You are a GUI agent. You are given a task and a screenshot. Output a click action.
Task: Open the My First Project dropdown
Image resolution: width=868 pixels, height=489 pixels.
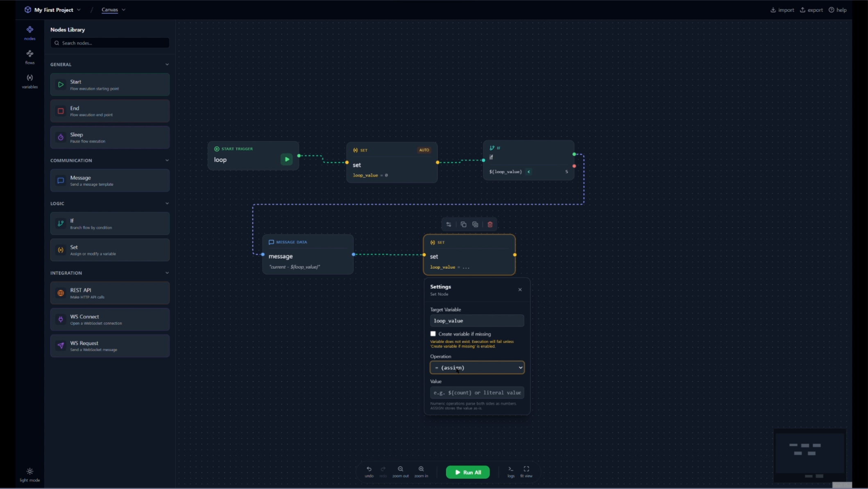(57, 10)
